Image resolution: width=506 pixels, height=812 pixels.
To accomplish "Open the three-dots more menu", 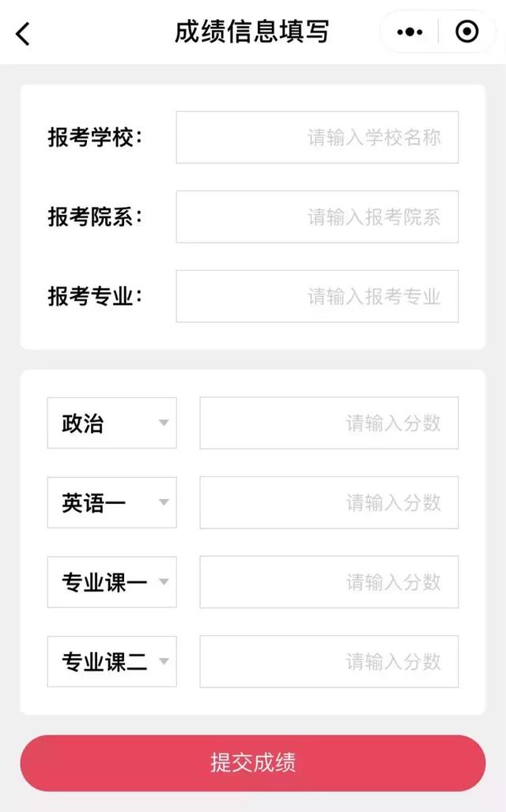I will [x=410, y=32].
